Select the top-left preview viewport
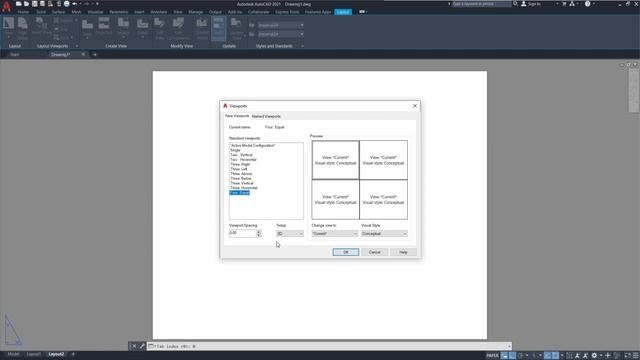 tap(336, 160)
